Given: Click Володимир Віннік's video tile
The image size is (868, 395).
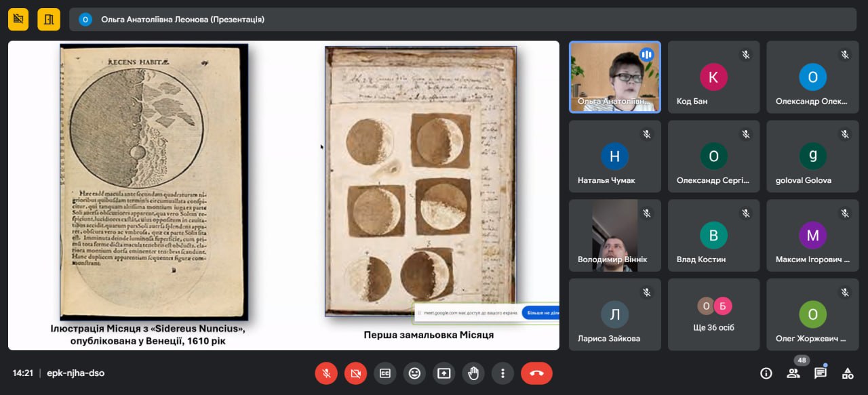Looking at the screenshot, I should coord(614,235).
